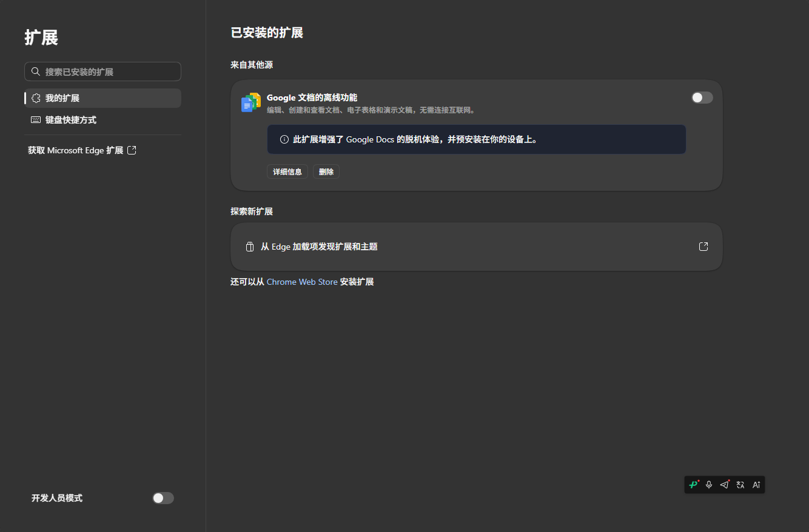Select 我的扩展 in the sidebar
The width and height of the screenshot is (809, 532).
point(103,98)
